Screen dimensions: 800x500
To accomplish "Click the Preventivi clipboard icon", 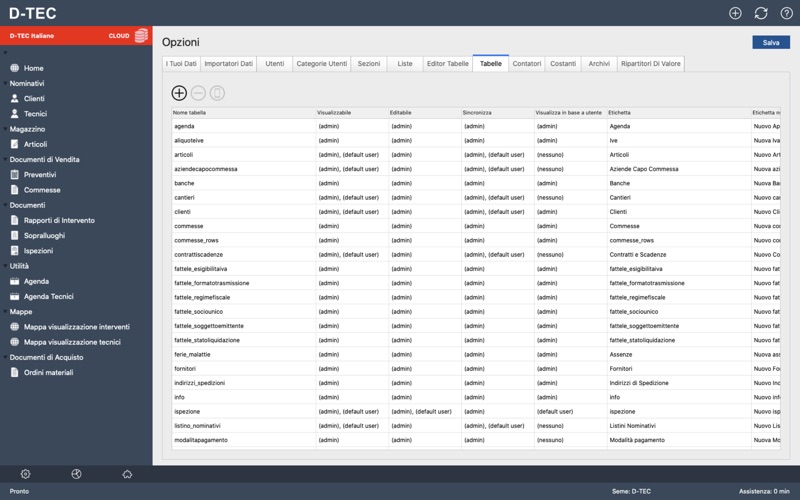I will point(15,174).
